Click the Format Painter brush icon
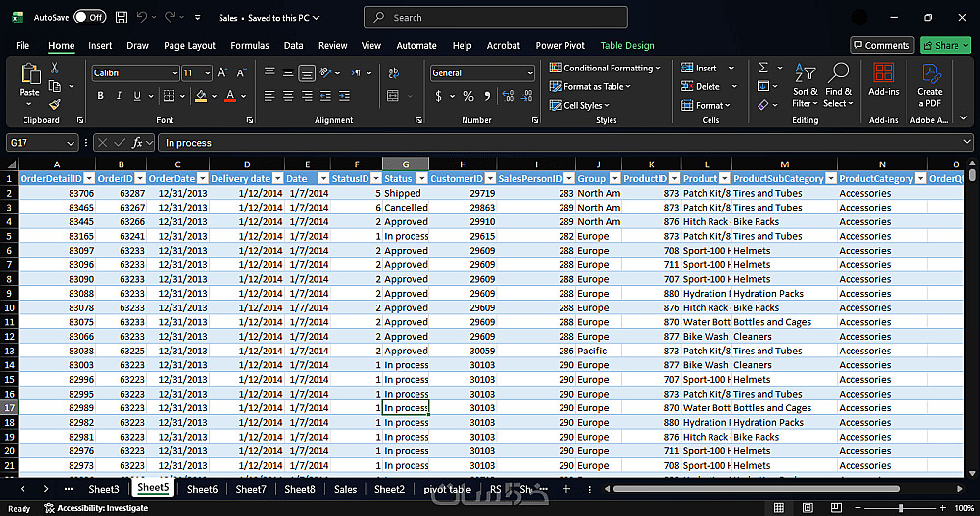This screenshot has width=980, height=516. click(x=55, y=103)
